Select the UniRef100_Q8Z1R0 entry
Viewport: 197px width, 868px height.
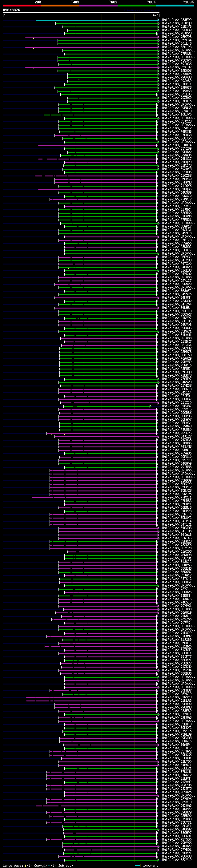click(177, 548)
